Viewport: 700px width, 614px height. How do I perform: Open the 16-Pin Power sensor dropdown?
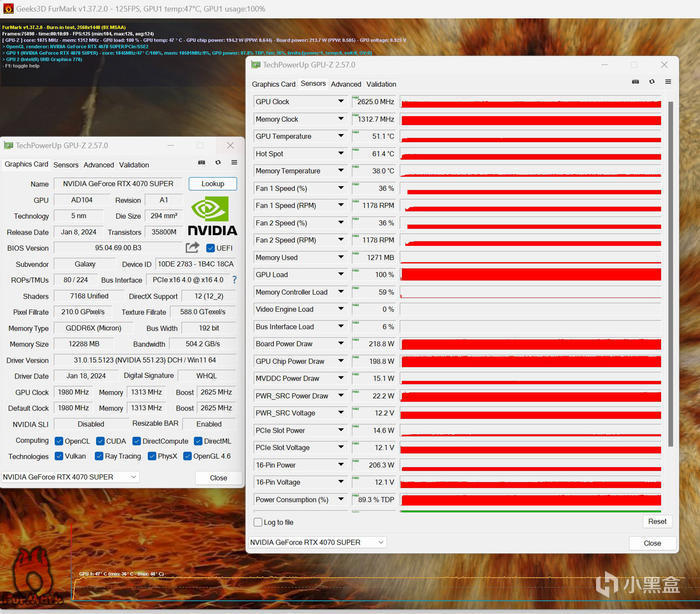pyautogui.click(x=341, y=464)
